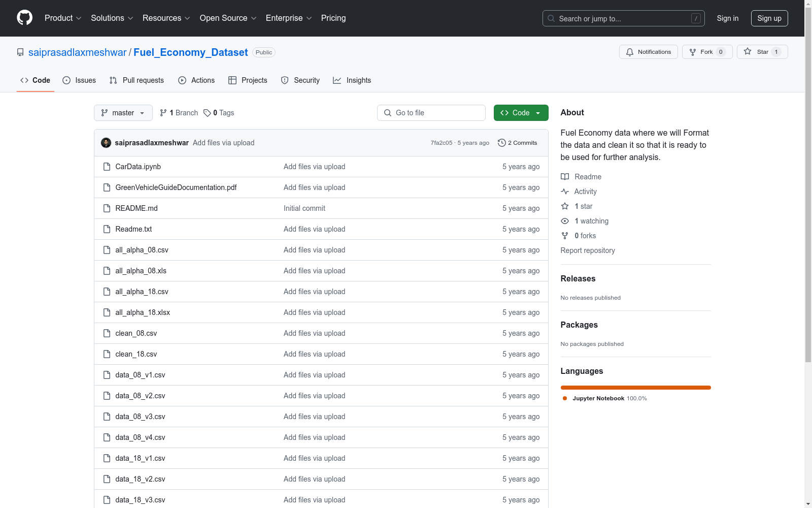Click the search magnifier icon in header
Image resolution: width=812 pixels, height=508 pixels.
pos(551,18)
